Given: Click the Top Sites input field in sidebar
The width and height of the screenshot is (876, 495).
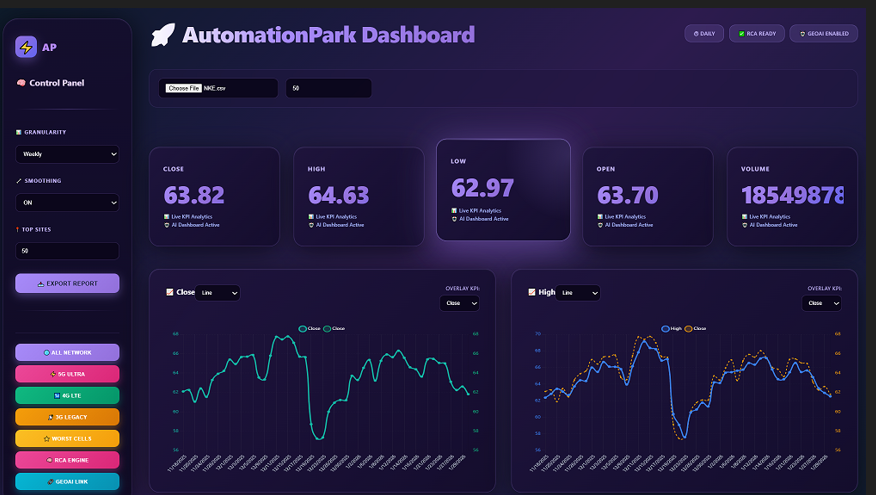Looking at the screenshot, I should (x=67, y=251).
